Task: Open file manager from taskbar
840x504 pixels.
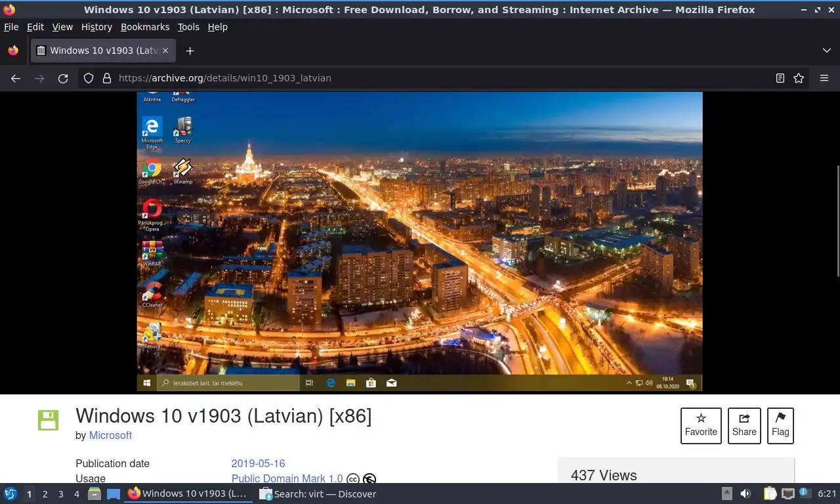Action: point(94,493)
